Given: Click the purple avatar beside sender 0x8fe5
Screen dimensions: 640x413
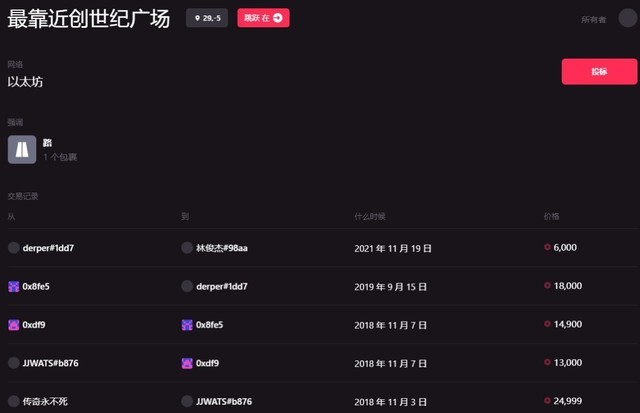Looking at the screenshot, I should [x=14, y=286].
